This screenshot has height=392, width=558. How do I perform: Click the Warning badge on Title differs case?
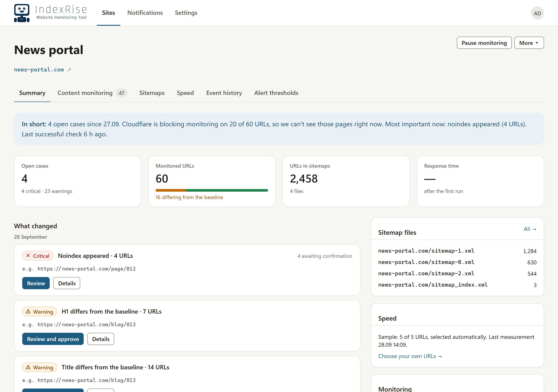tap(40, 367)
